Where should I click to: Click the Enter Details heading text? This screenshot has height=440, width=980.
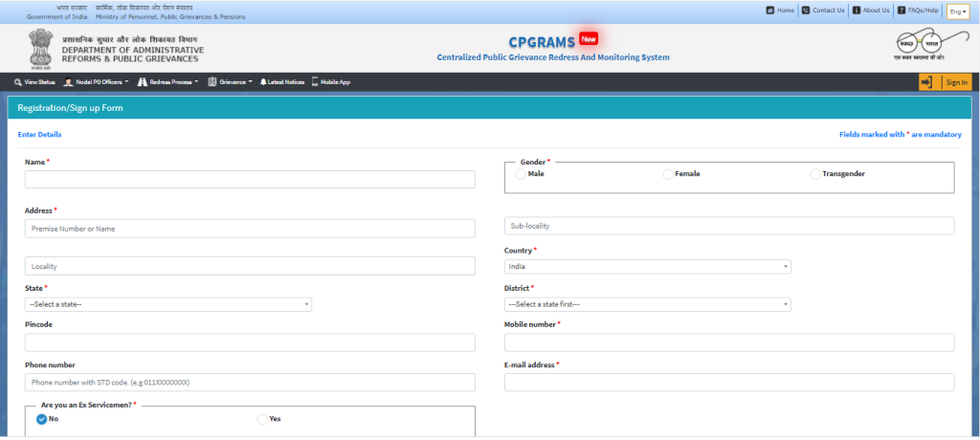39,134
